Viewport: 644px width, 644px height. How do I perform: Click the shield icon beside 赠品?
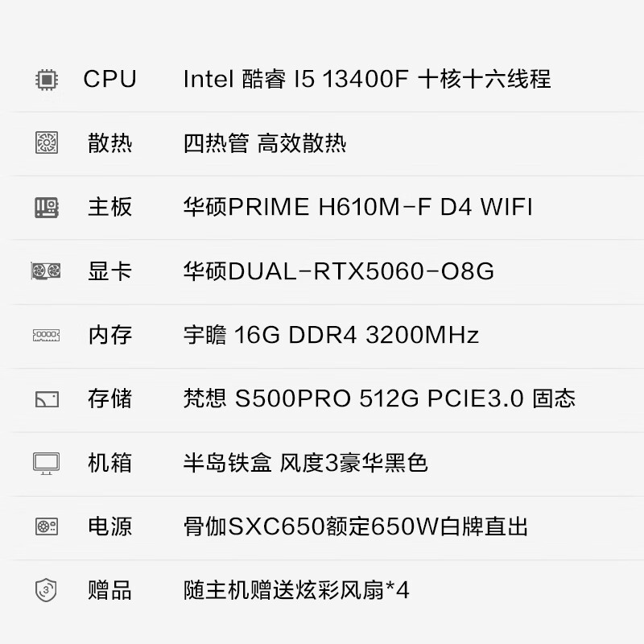[46, 590]
